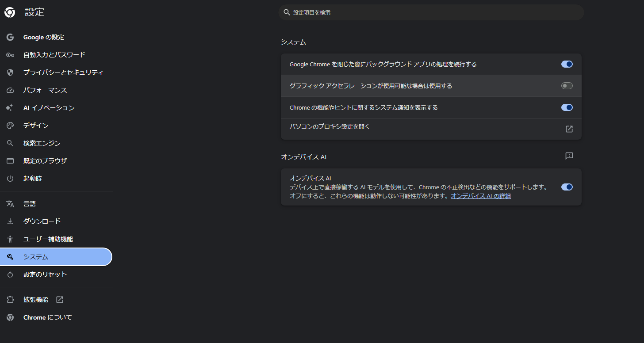Click the Chrome icon for Chrome について
Viewport: 644px width, 343px height.
(x=10, y=317)
